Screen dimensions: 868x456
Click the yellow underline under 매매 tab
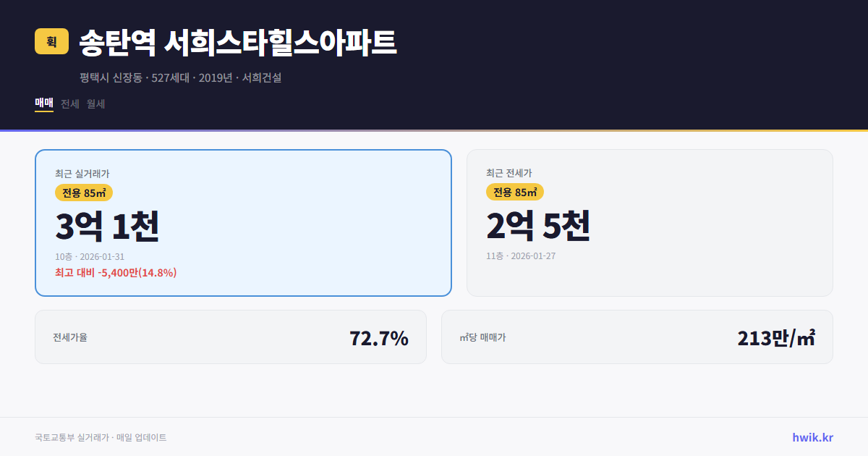[x=43, y=113]
